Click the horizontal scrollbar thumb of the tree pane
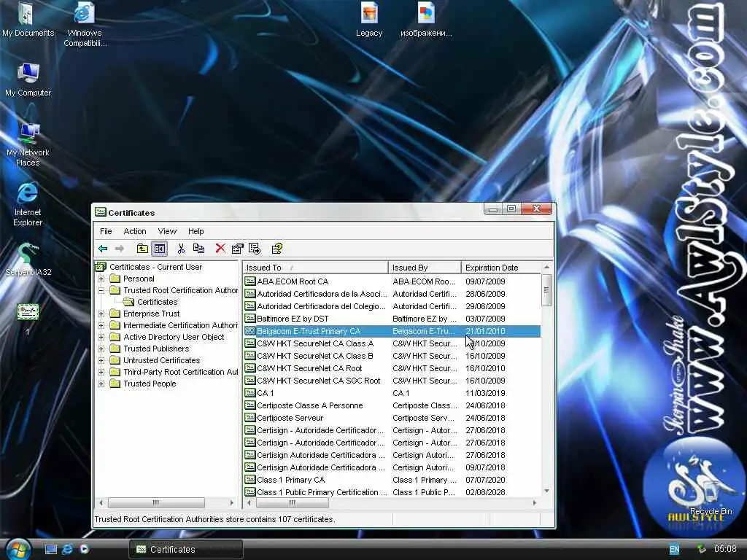This screenshot has width=747, height=560. click(156, 503)
